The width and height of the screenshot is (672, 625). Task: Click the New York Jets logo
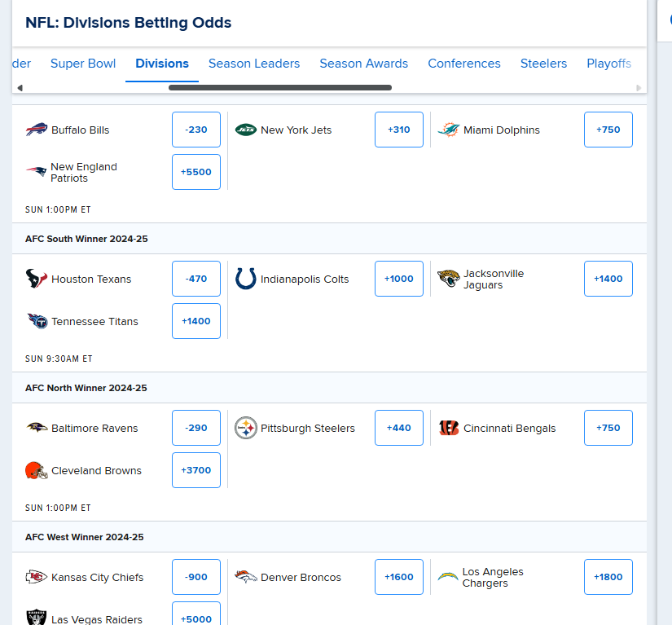(x=246, y=130)
